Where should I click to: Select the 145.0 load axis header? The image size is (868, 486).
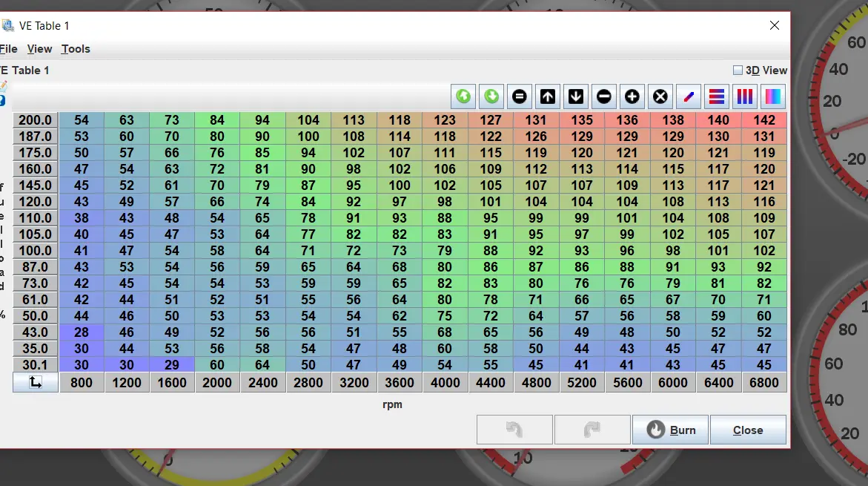36,185
